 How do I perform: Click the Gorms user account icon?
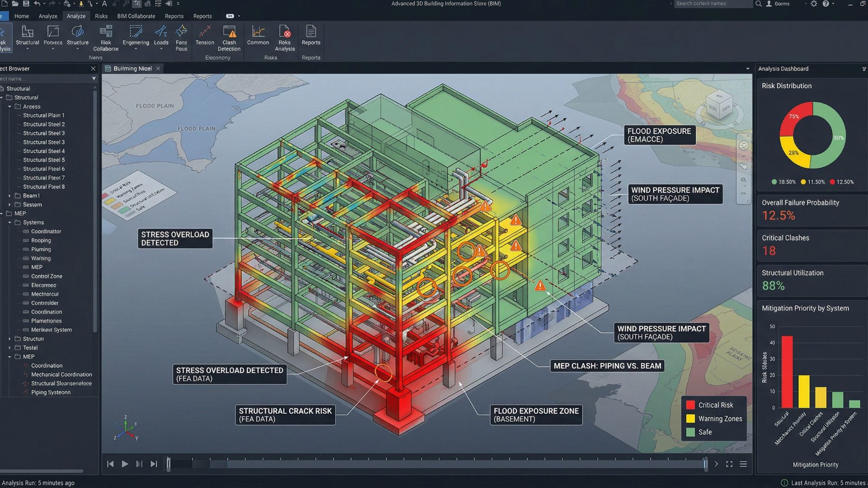point(769,4)
